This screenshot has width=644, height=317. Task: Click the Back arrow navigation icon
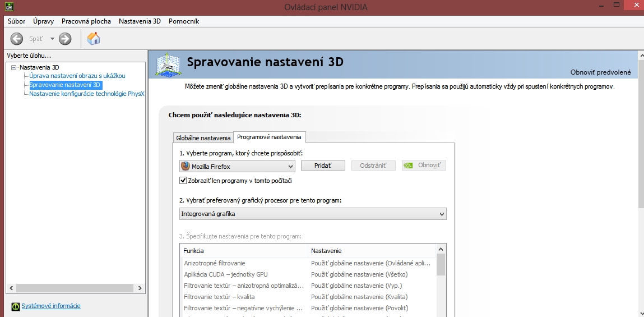pyautogui.click(x=16, y=39)
